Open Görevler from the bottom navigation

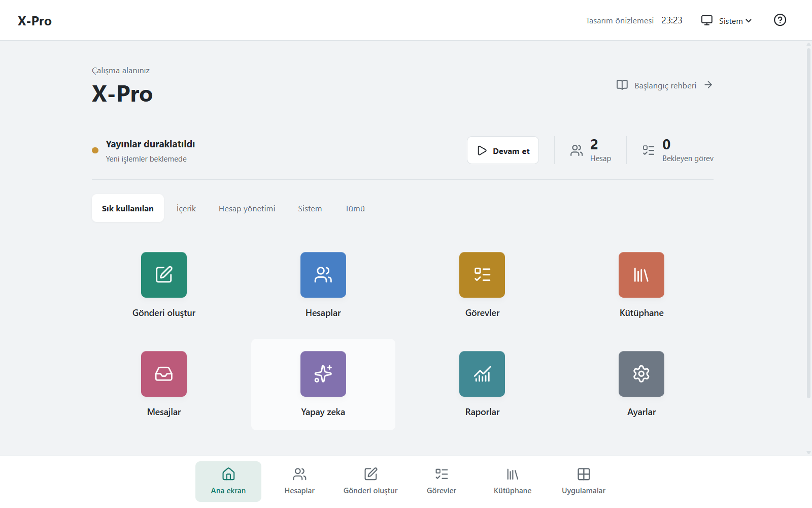coord(442,482)
